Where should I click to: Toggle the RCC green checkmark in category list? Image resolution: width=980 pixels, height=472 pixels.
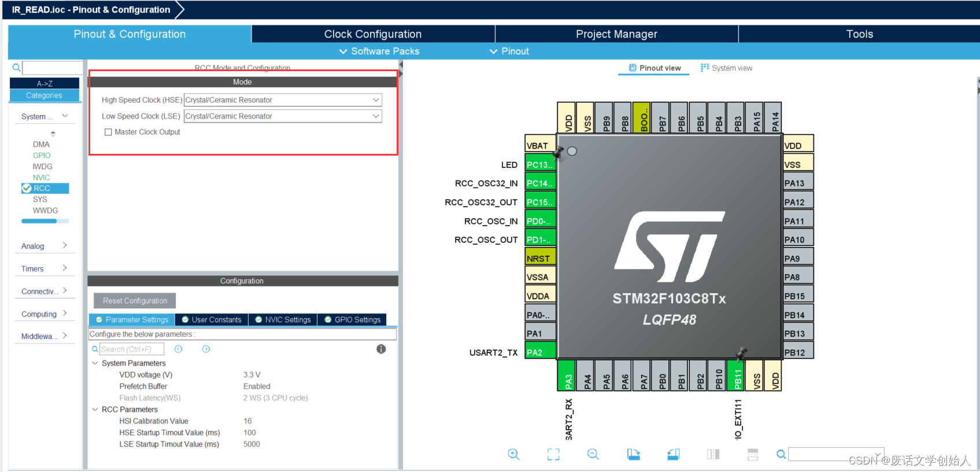(x=27, y=188)
